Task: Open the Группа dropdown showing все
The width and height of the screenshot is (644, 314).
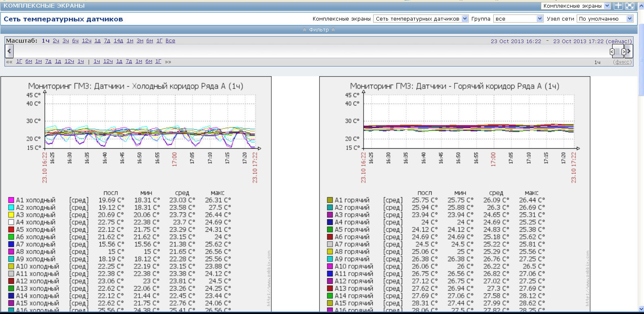Action: click(518, 19)
